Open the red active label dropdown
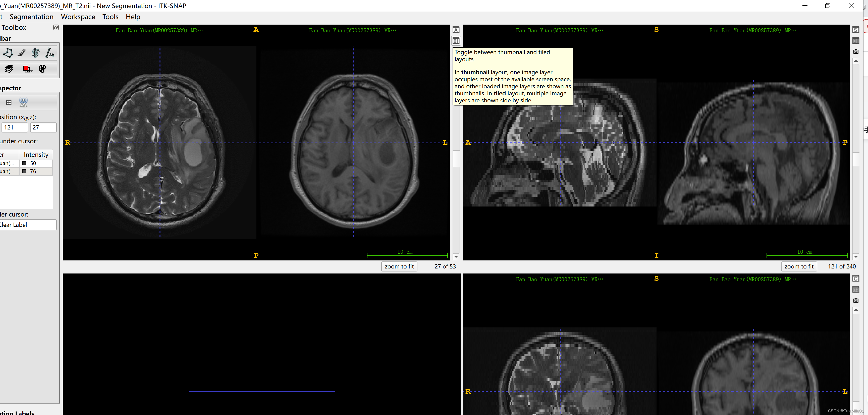Image resolution: width=868 pixels, height=415 pixels. [x=28, y=69]
